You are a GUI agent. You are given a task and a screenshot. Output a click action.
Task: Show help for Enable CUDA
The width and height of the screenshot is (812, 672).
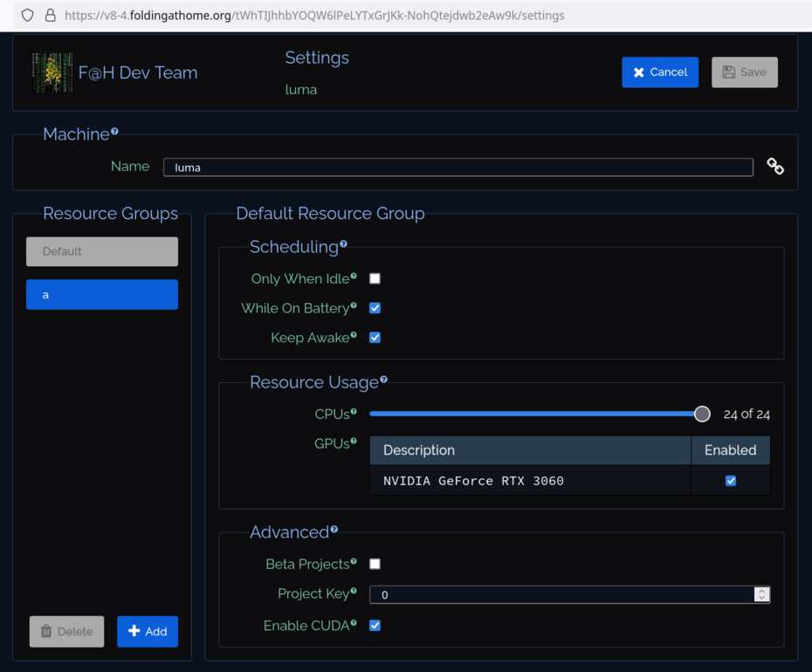click(354, 623)
